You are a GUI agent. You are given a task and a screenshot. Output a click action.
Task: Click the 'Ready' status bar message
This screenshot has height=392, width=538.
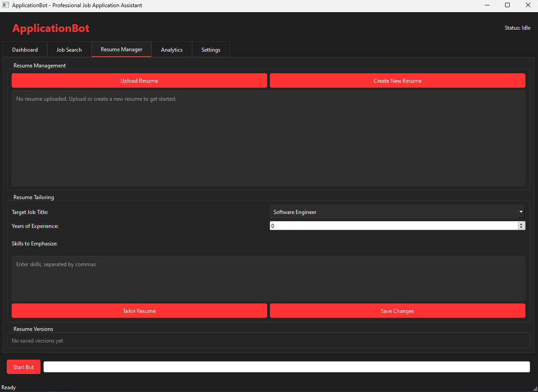pos(9,387)
